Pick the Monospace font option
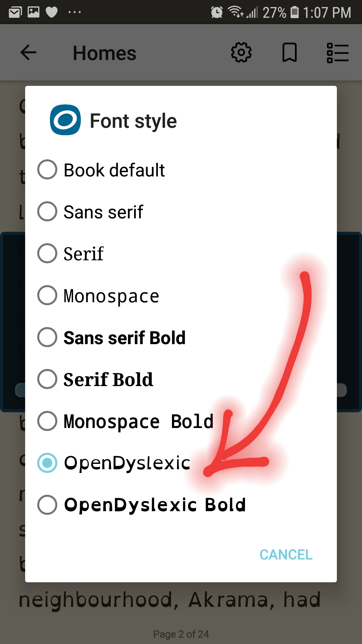The width and height of the screenshot is (362, 644). tap(181, 296)
